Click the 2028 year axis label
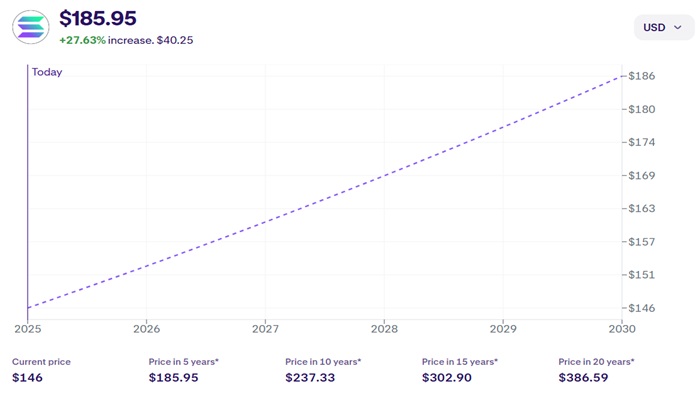700x400 pixels. (384, 328)
